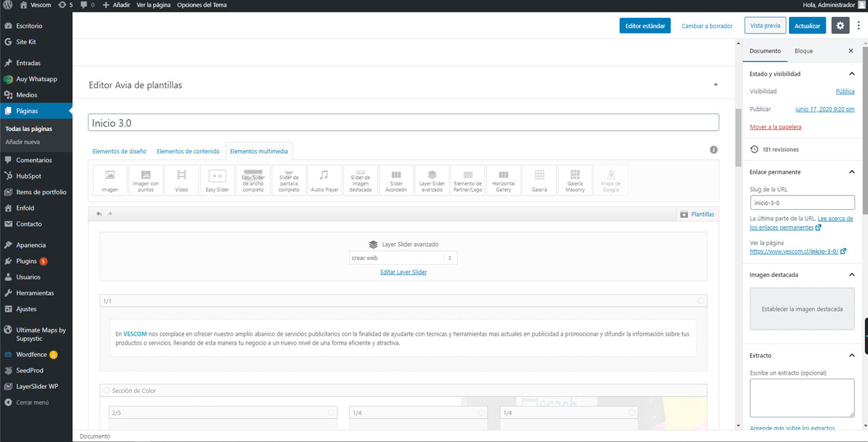Collapse the Extracto section
Image resolution: width=868 pixels, height=442 pixels.
pyautogui.click(x=852, y=356)
